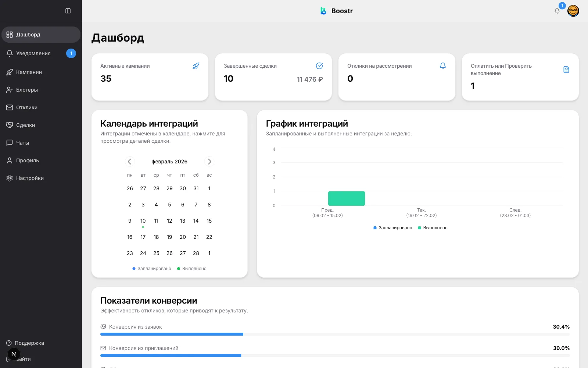
Task: Open the Настройки section
Action: coord(31,178)
